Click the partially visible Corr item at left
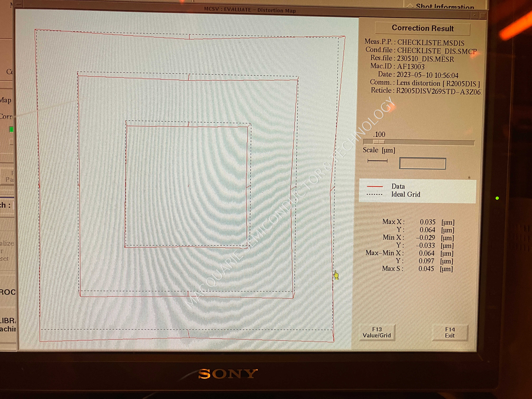This screenshot has height=399, width=532. (x=6, y=116)
